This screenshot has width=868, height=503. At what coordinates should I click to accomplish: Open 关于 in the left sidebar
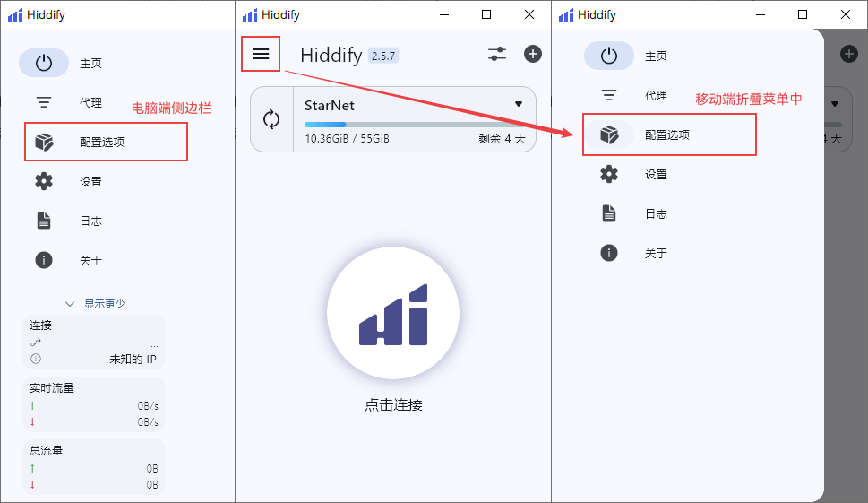(90, 260)
